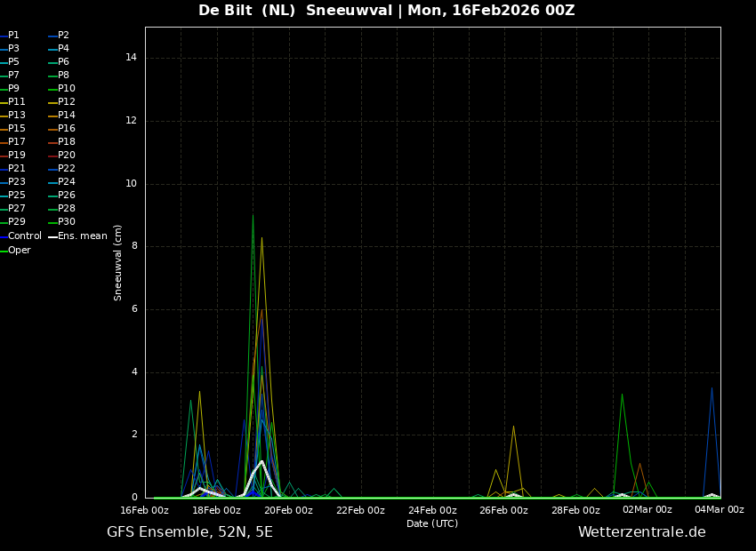This screenshot has height=551, width=756.
Task: Select the P19 legend entry
Action: [x=16, y=156]
